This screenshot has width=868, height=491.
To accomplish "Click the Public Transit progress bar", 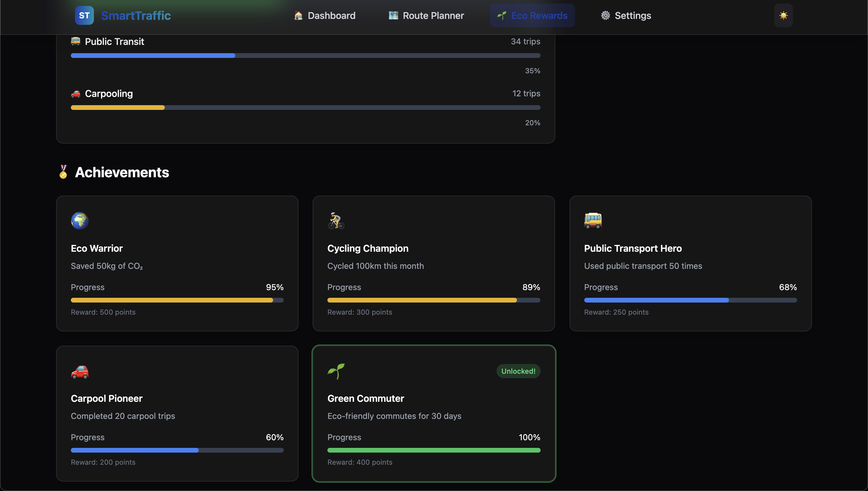I will [305, 56].
